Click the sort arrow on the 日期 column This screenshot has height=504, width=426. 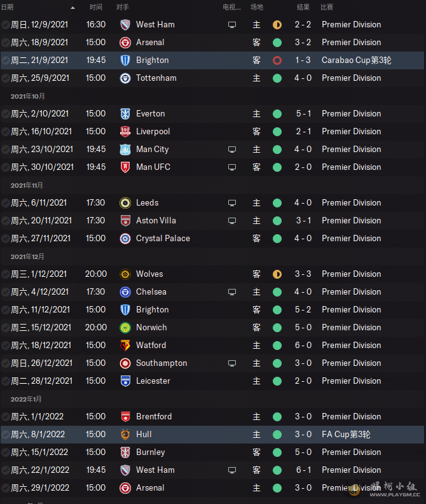click(72, 8)
